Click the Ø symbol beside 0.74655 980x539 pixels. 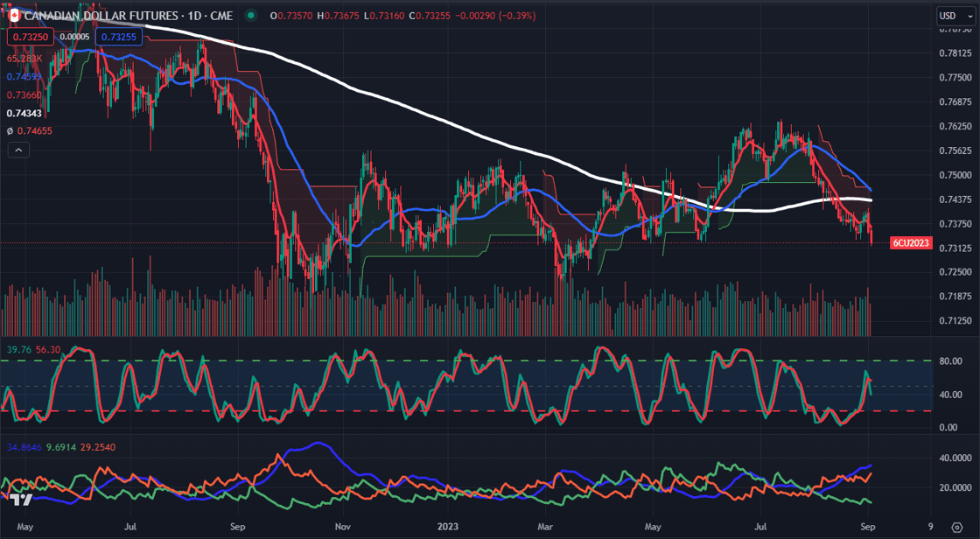click(x=10, y=131)
